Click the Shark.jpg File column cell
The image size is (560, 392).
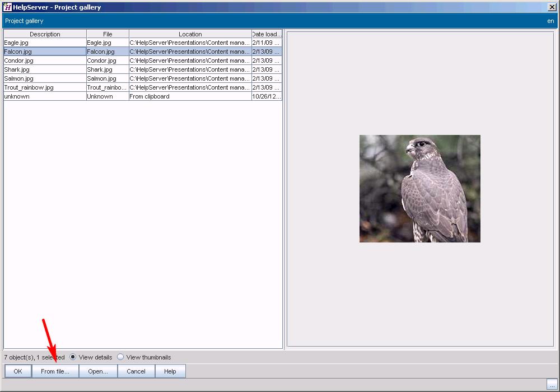pos(108,69)
